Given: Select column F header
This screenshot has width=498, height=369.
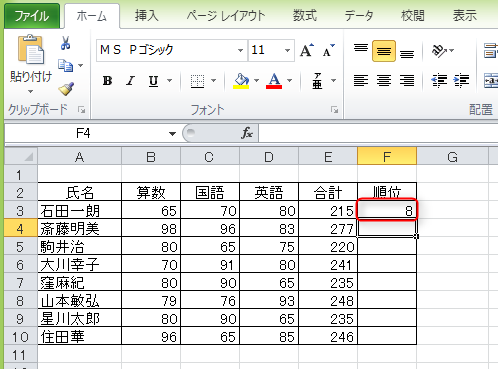Looking at the screenshot, I should pos(387,156).
